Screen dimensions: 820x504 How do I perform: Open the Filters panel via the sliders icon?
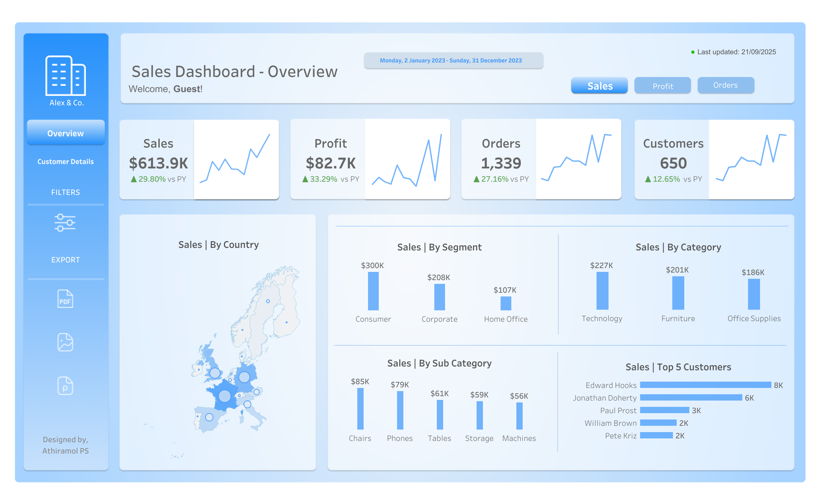coord(65,223)
